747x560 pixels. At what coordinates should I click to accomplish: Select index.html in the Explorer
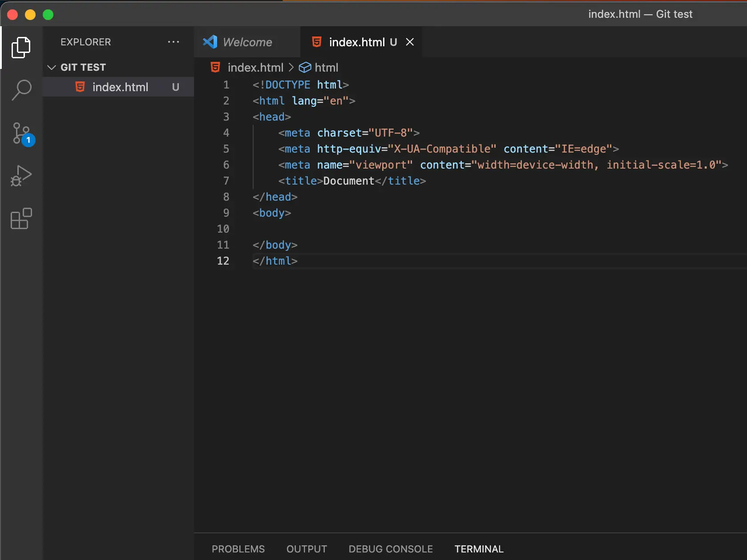(x=120, y=87)
